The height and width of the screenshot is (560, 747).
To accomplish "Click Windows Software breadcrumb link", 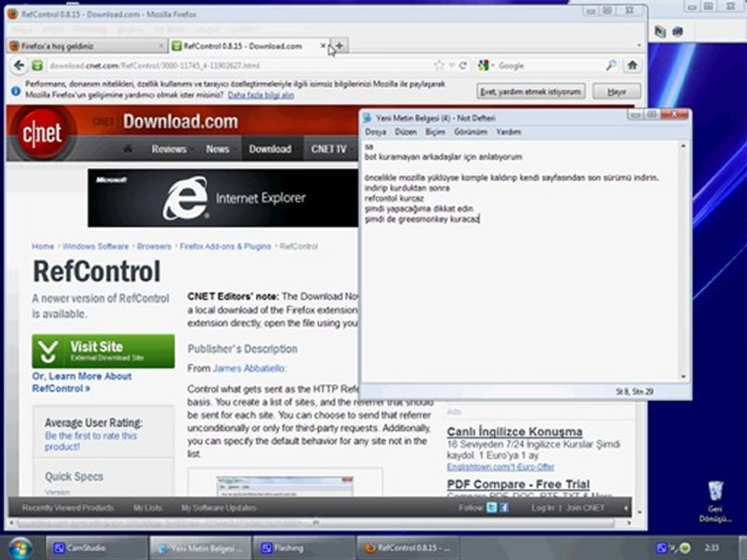I will tap(95, 247).
